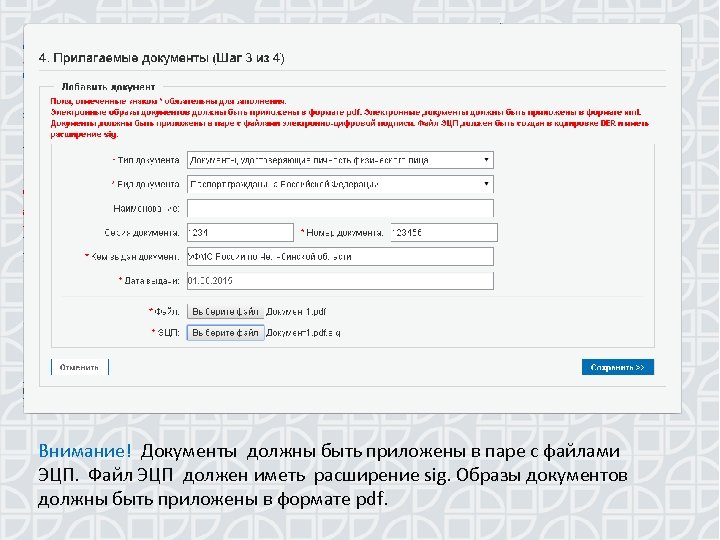Click the Наименование label
The image size is (720, 540).
tap(146, 208)
